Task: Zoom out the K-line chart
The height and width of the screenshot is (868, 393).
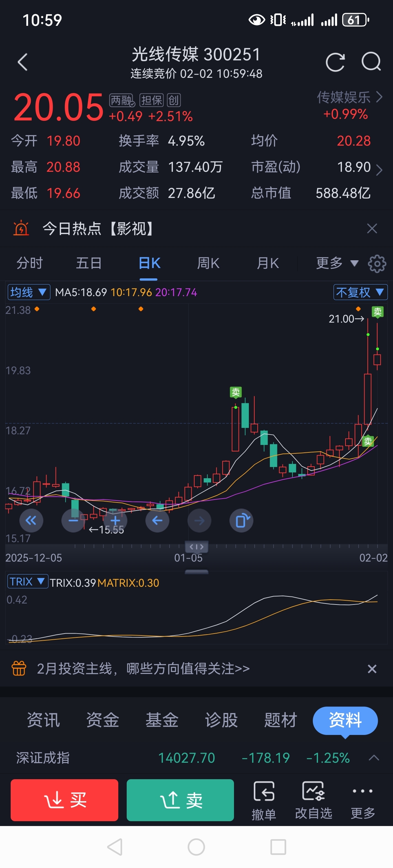Action: 73,521
